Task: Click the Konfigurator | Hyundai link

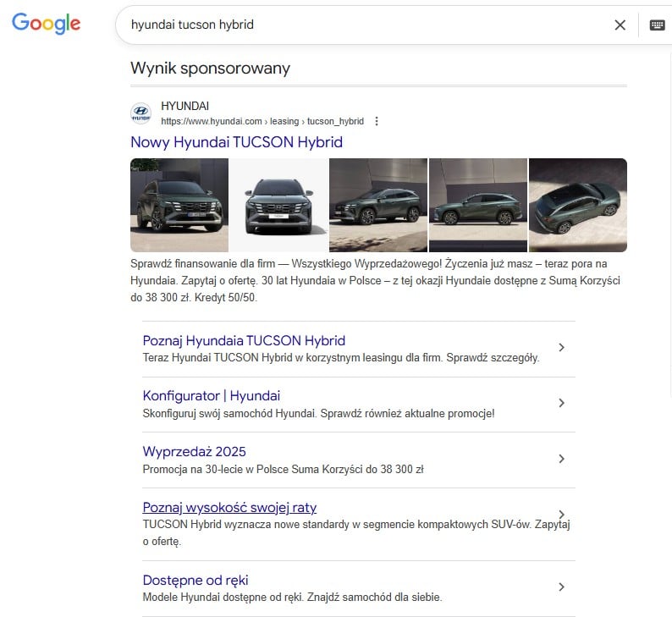Action: [x=212, y=395]
